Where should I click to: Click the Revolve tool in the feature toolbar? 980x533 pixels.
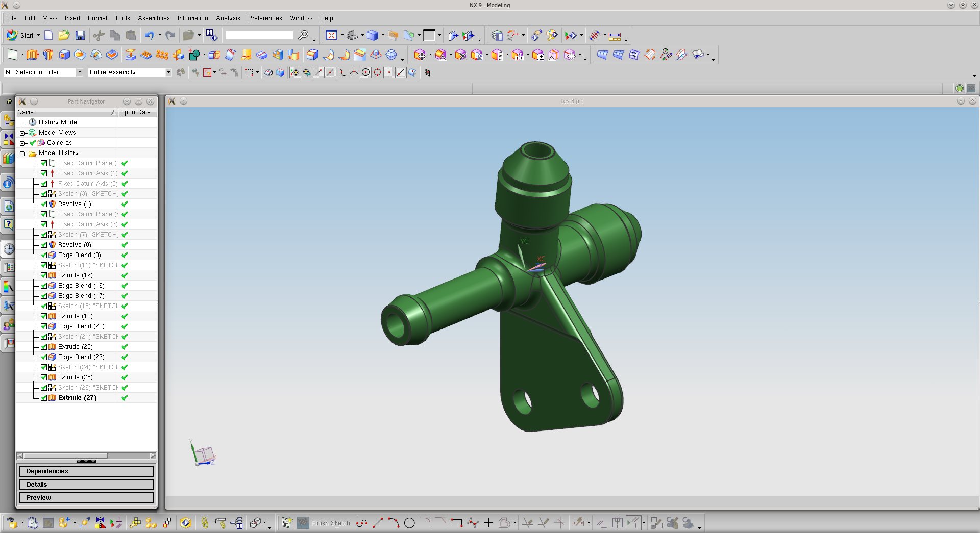[48, 55]
